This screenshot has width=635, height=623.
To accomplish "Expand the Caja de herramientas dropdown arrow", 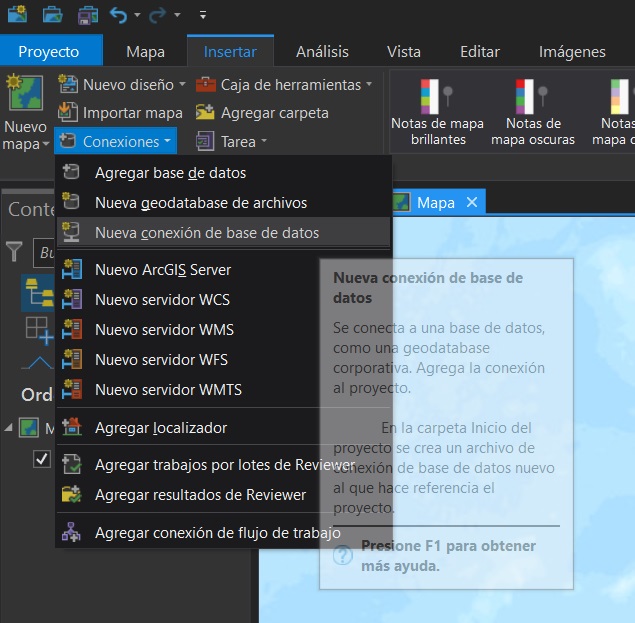I will click(x=369, y=84).
